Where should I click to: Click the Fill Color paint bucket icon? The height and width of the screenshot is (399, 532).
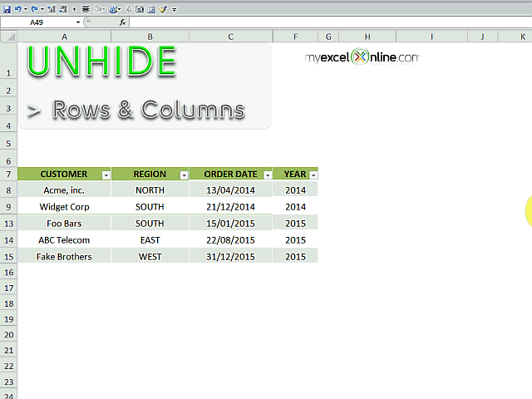click(x=98, y=9)
